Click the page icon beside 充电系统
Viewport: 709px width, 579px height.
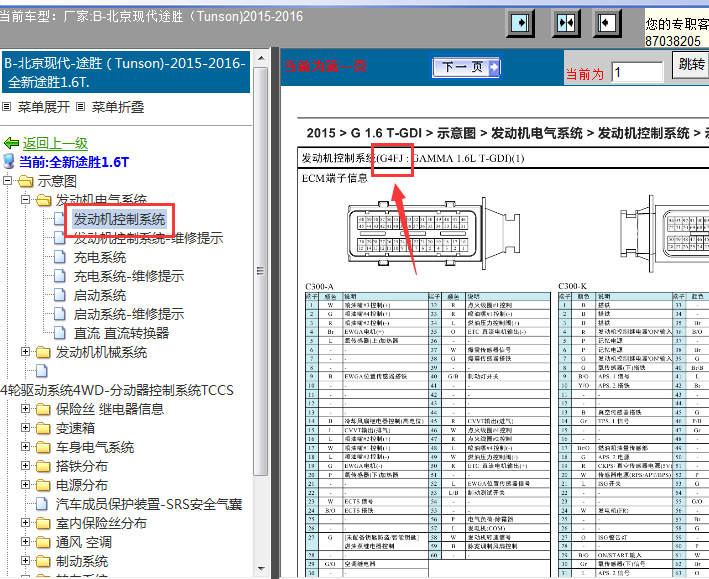[x=60, y=257]
